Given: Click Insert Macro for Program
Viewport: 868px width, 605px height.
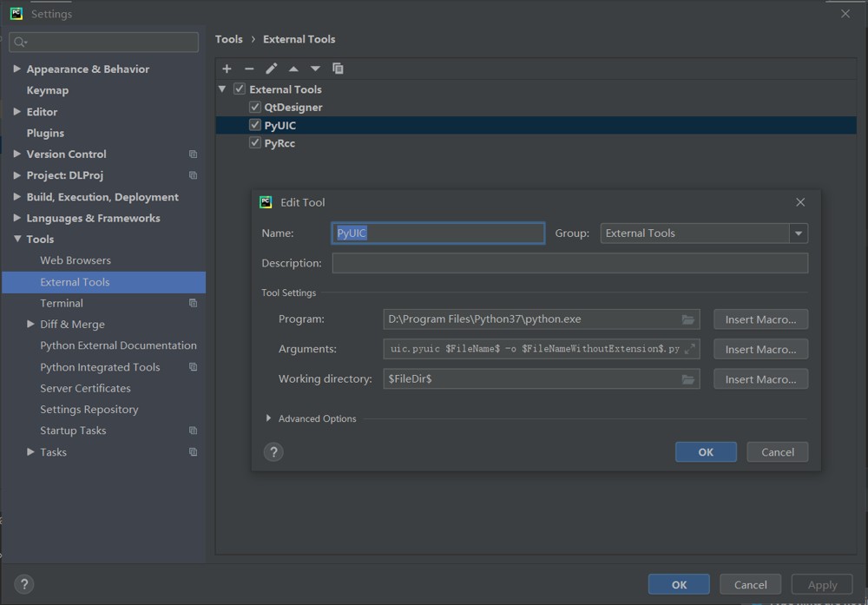Looking at the screenshot, I should (760, 319).
